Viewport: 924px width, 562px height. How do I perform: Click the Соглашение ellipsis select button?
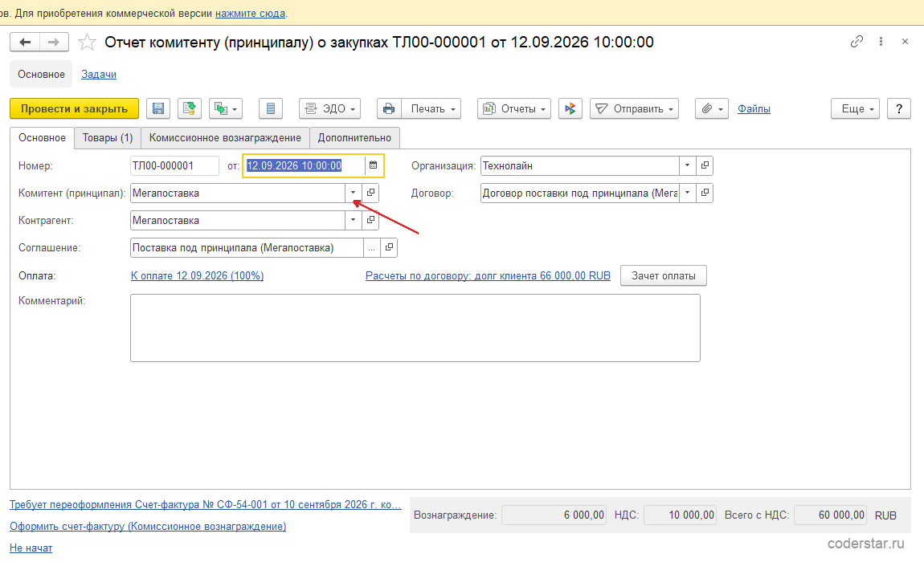(x=371, y=248)
